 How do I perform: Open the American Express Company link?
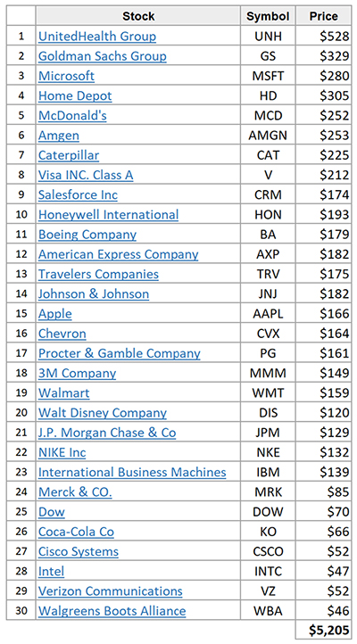pyautogui.click(x=119, y=254)
